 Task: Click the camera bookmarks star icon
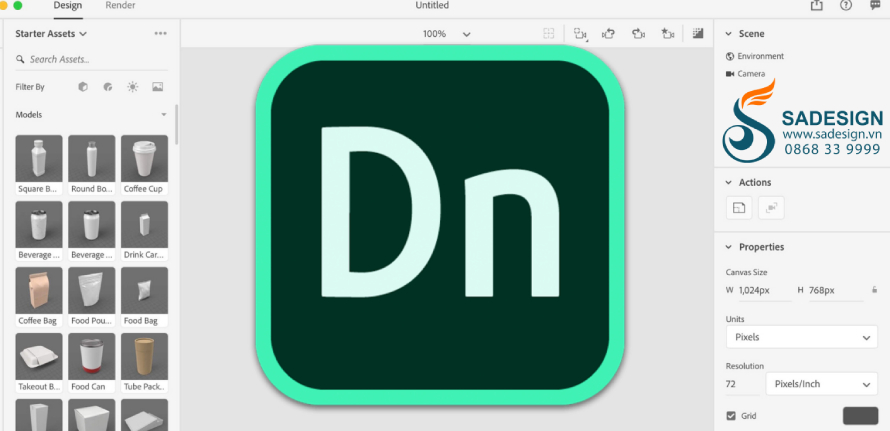tap(668, 34)
